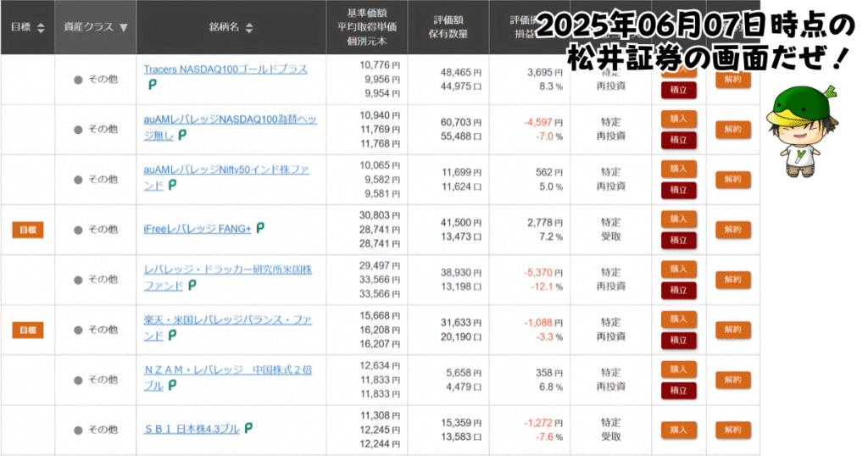The height and width of the screenshot is (456, 868).
Task: Click 積立 for iFreeレバレッジ FANG+
Action: pyautogui.click(x=679, y=240)
